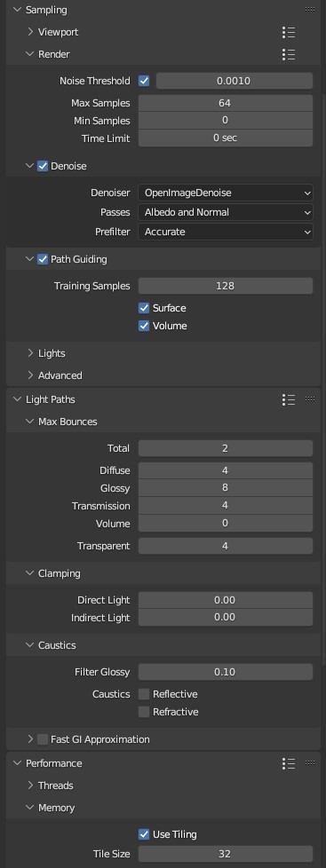Change the Prefilter Accurate dropdown
The height and width of the screenshot is (868, 326).
pos(225,232)
